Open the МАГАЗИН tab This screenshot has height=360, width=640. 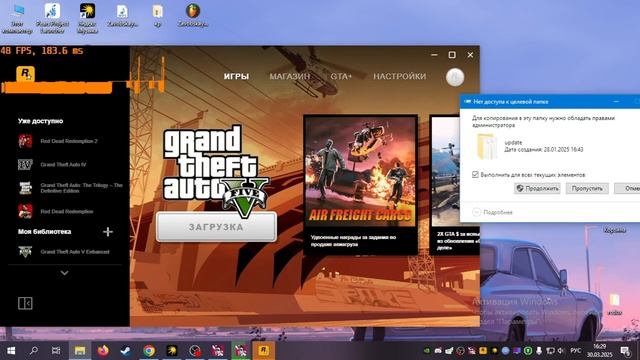pyautogui.click(x=289, y=76)
